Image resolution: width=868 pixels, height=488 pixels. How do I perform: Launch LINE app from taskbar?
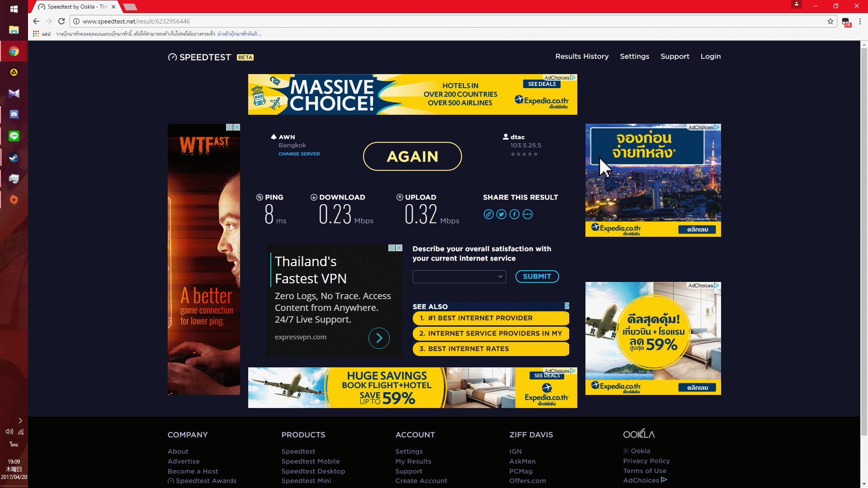coord(14,136)
